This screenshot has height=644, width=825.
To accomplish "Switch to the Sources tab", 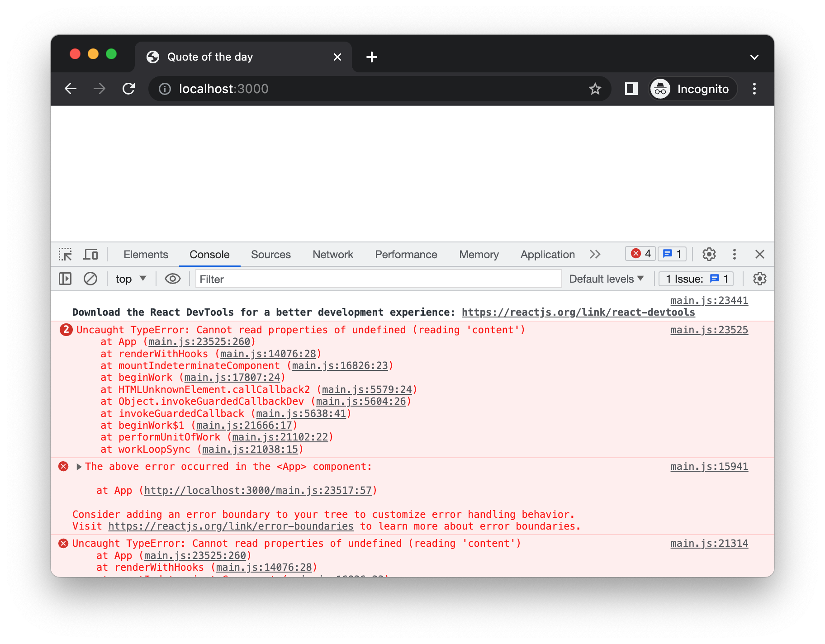I will tap(270, 255).
